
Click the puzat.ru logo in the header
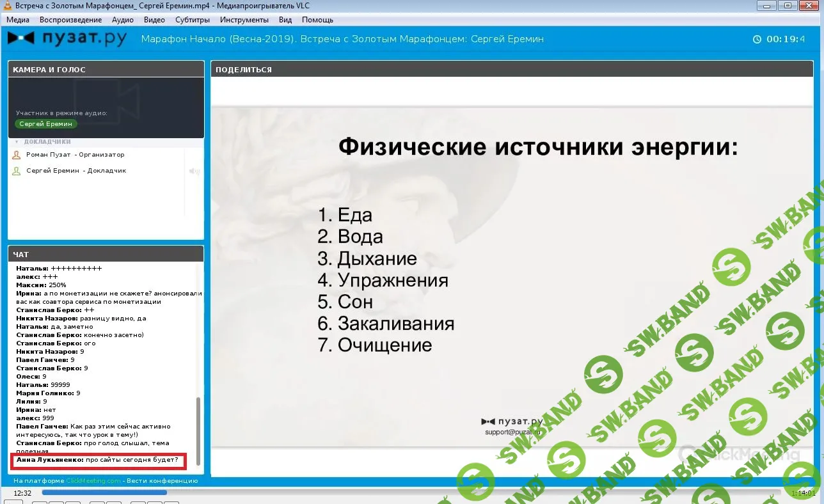tap(67, 39)
